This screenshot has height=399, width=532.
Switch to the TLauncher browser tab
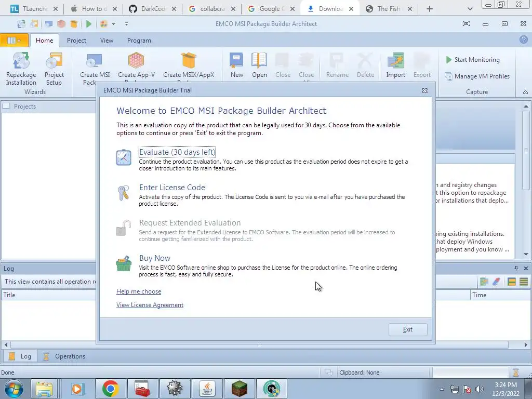pyautogui.click(x=35, y=9)
